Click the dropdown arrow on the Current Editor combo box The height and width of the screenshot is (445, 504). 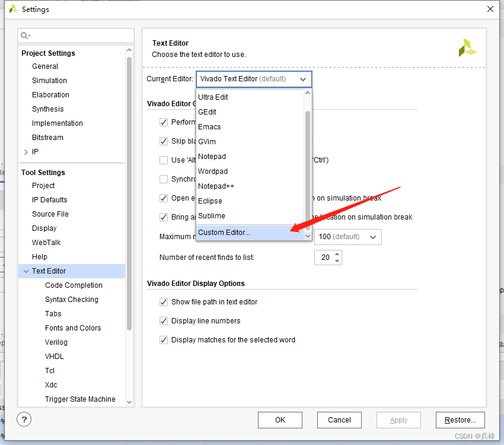(x=303, y=79)
